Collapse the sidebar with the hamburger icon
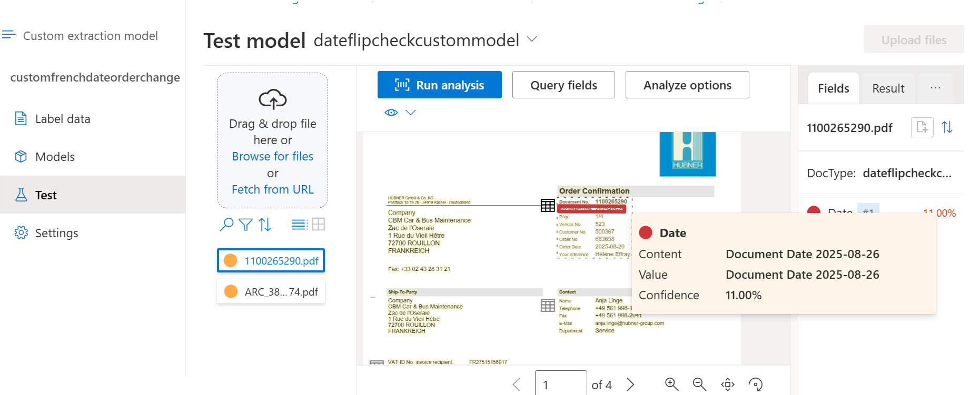The height and width of the screenshot is (395, 980). 9,35
